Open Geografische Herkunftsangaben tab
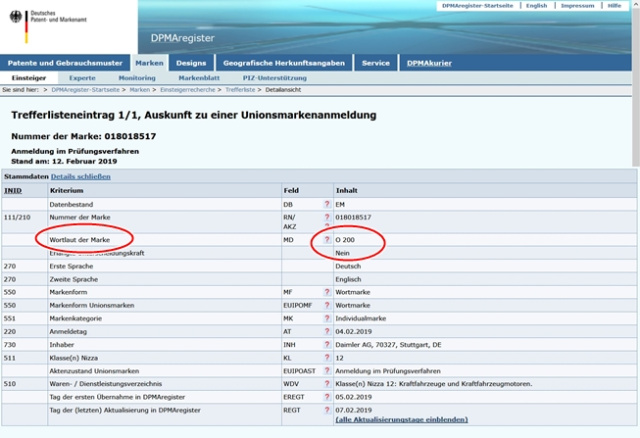 [283, 62]
